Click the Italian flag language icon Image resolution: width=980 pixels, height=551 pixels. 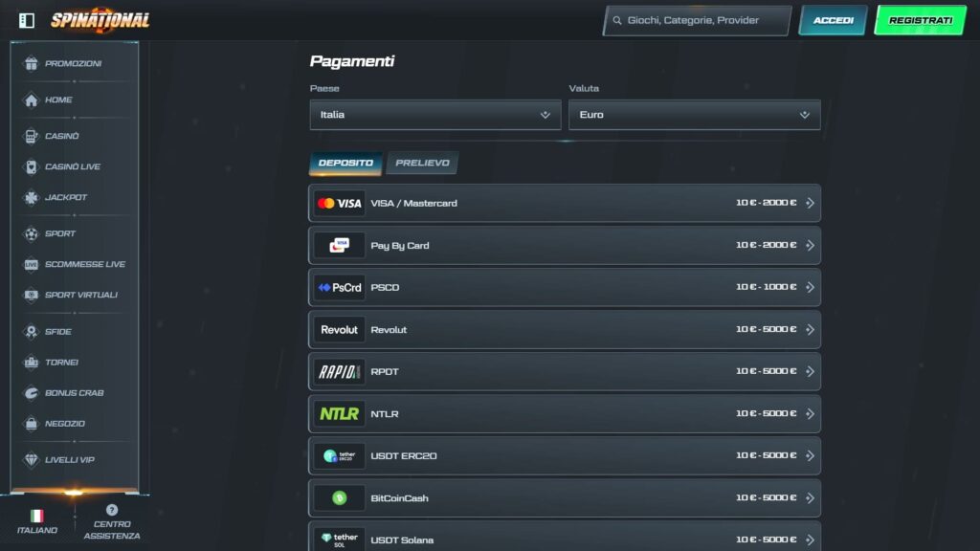[x=37, y=516]
